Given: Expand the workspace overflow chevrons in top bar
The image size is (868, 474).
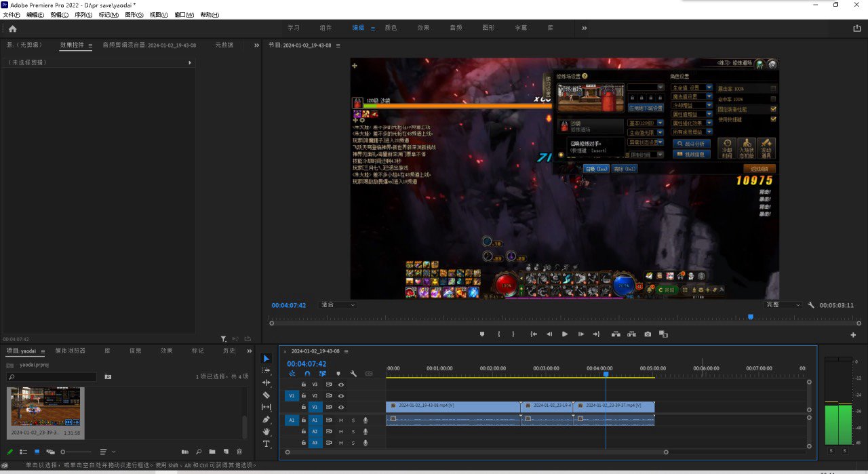Looking at the screenshot, I should point(585,28).
